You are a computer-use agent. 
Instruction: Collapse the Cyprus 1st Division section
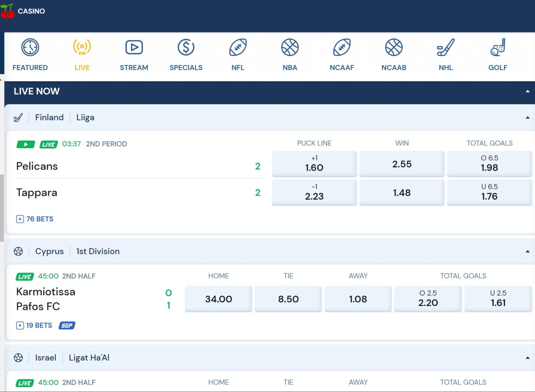(528, 251)
